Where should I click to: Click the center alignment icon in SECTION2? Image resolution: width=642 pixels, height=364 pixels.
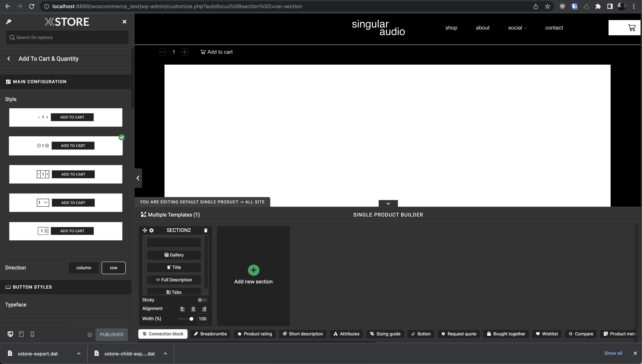tap(193, 308)
